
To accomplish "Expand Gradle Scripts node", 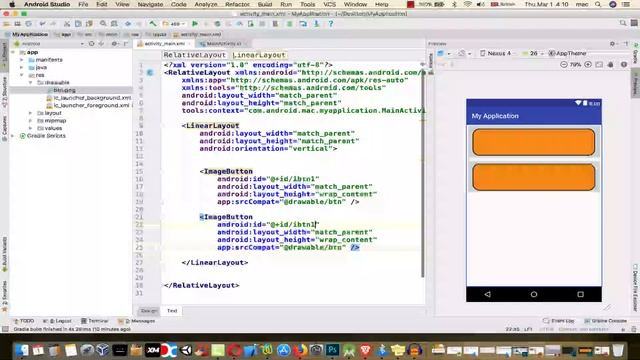I will pos(13,136).
